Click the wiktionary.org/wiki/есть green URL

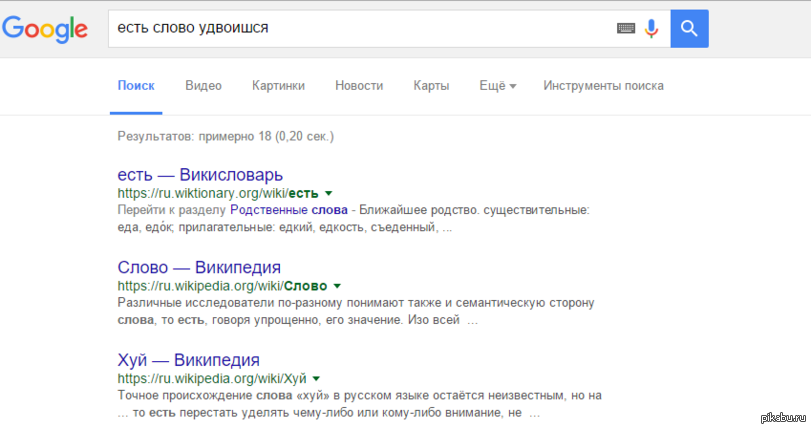point(218,194)
